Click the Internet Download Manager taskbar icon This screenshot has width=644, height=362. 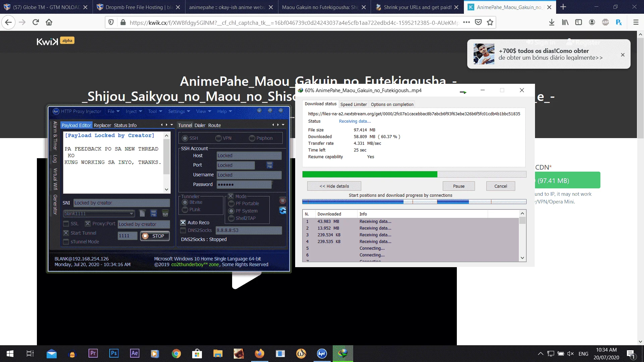coord(342,354)
